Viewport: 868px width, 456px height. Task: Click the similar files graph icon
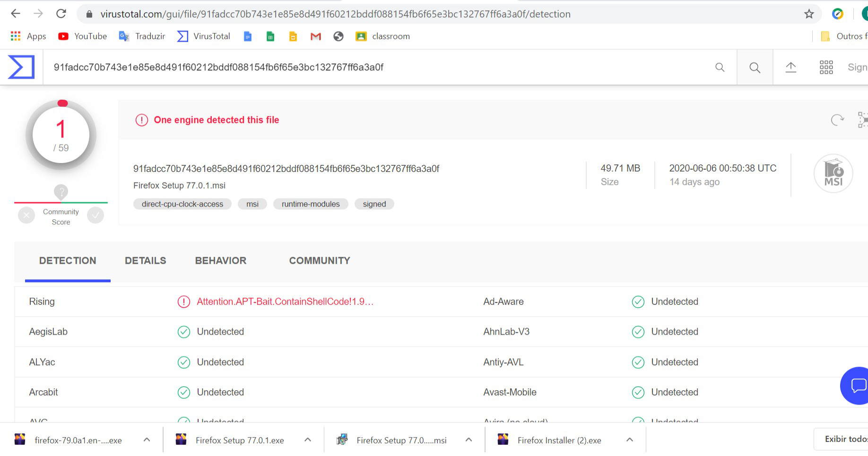(863, 120)
